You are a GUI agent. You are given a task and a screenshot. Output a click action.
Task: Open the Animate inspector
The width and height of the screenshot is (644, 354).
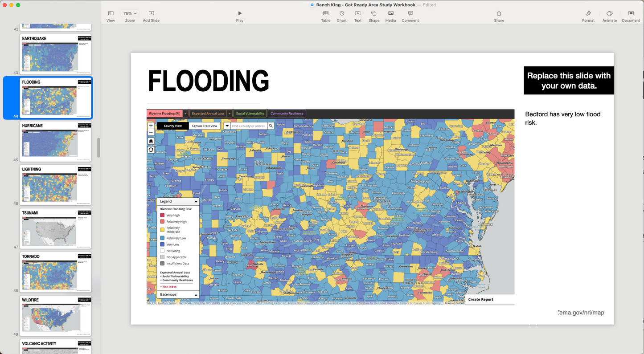(610, 16)
